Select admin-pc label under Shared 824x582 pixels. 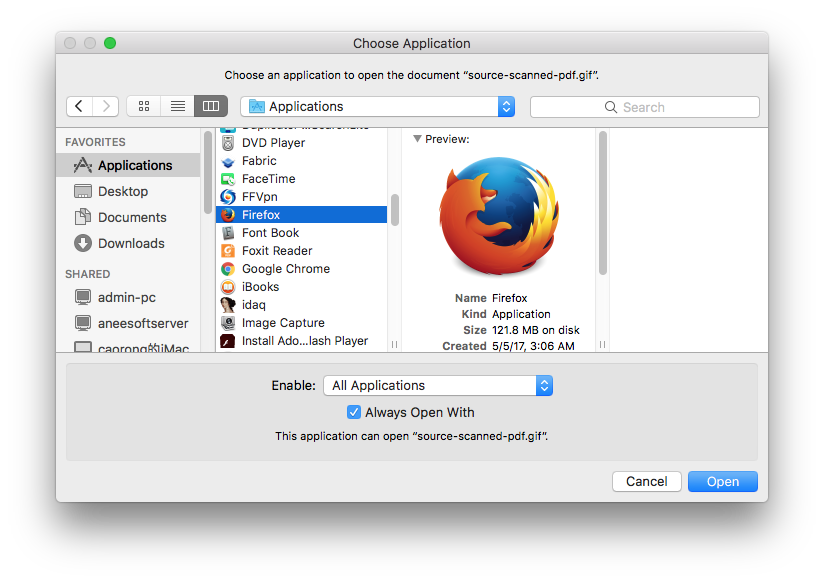click(x=127, y=298)
